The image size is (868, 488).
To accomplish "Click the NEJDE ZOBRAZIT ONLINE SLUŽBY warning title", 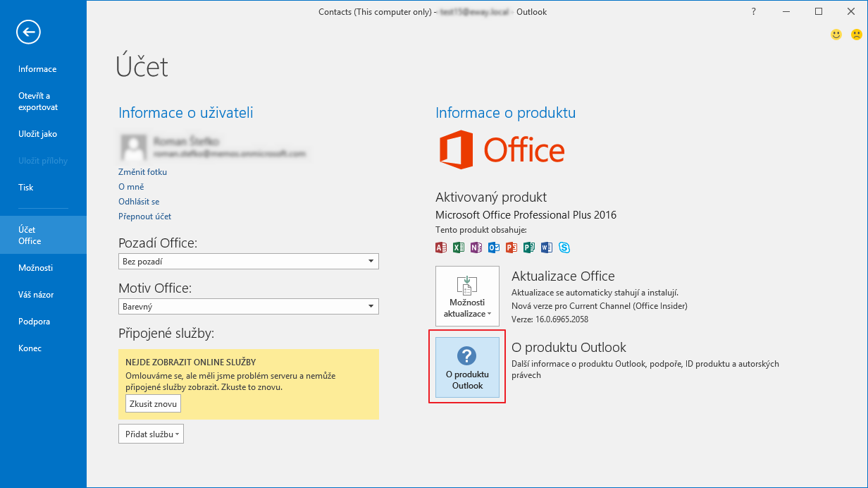I will (x=190, y=362).
